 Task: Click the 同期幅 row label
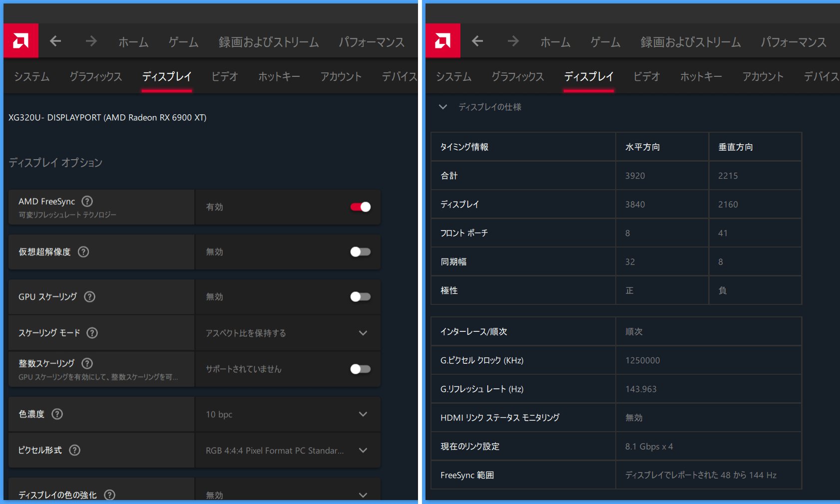point(453,261)
